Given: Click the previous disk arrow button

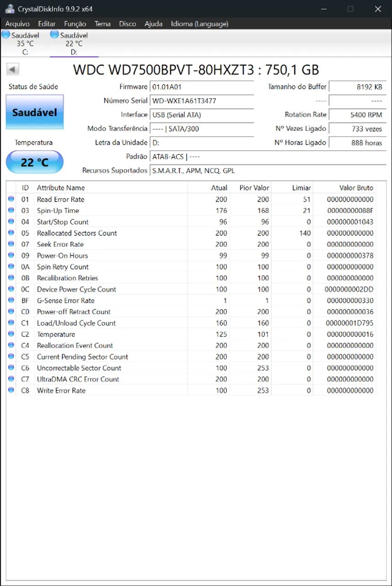Looking at the screenshot, I should pyautogui.click(x=12, y=70).
